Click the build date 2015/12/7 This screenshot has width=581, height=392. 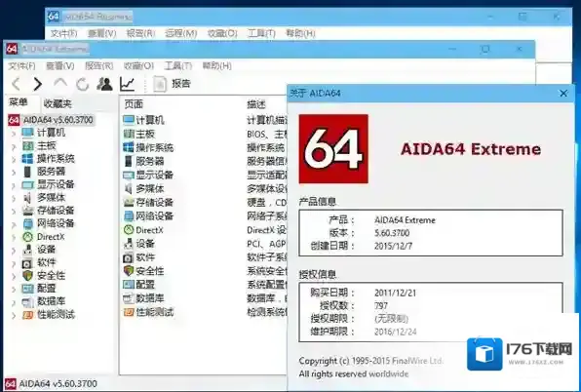393,246
